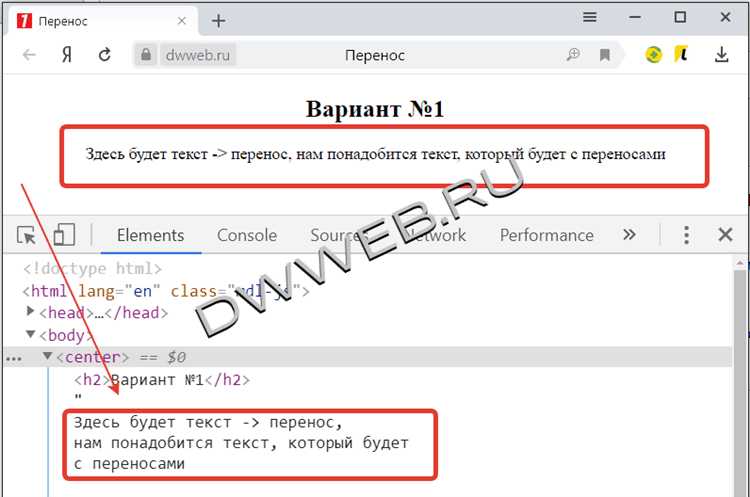Open the downloads panel
750x497 pixels.
pos(721,55)
